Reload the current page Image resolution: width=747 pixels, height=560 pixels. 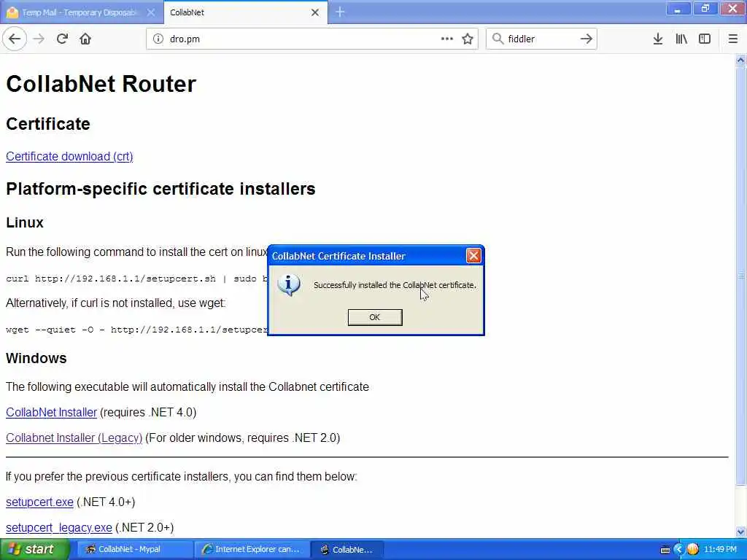[62, 39]
